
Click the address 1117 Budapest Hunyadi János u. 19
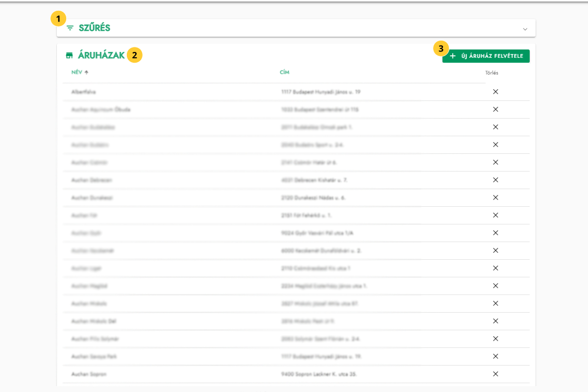click(x=321, y=92)
